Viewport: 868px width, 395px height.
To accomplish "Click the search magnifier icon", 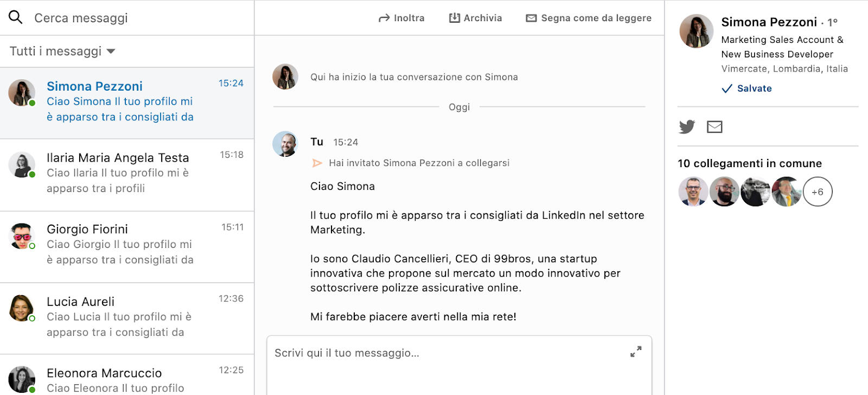I will coord(16,17).
